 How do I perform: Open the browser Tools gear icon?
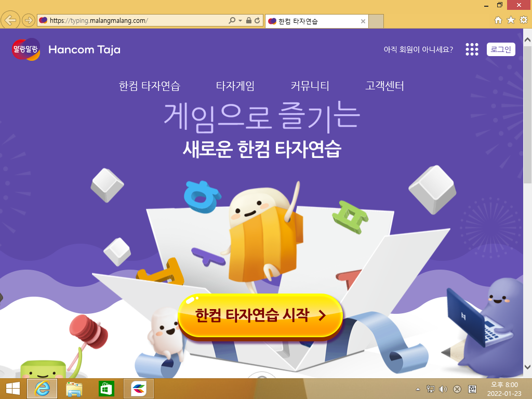(x=524, y=20)
